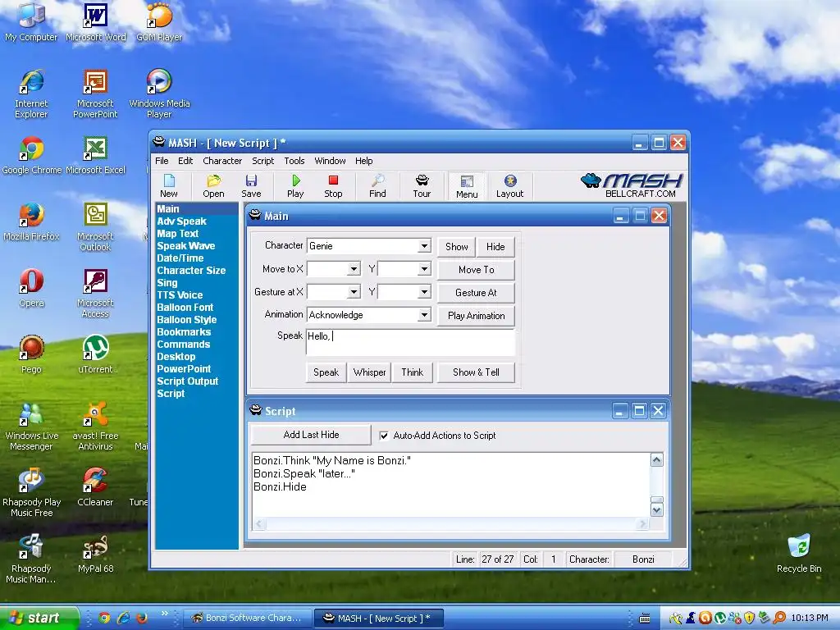Click the Gesture At button
This screenshot has height=630, width=840.
[x=477, y=293]
